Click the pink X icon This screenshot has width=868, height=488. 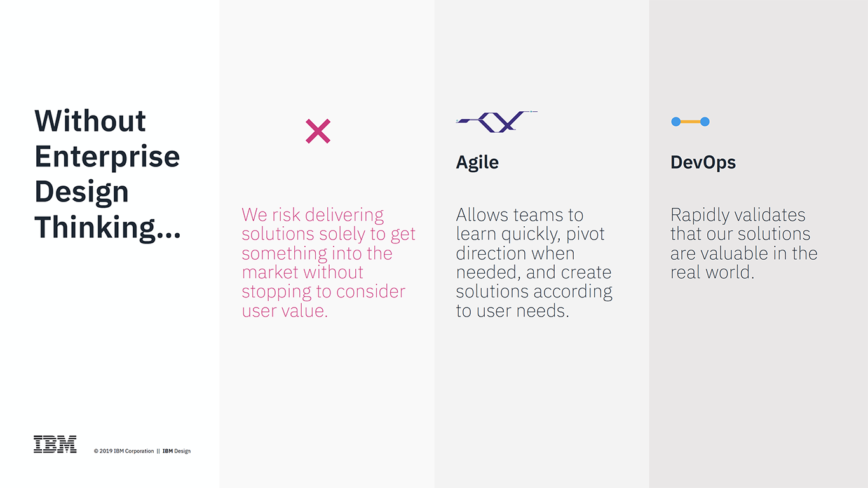pos(318,131)
